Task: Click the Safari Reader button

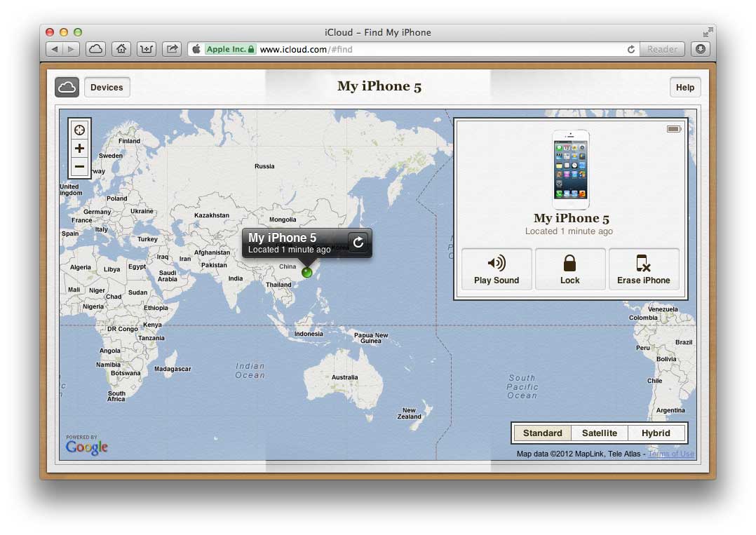Action: [662, 49]
